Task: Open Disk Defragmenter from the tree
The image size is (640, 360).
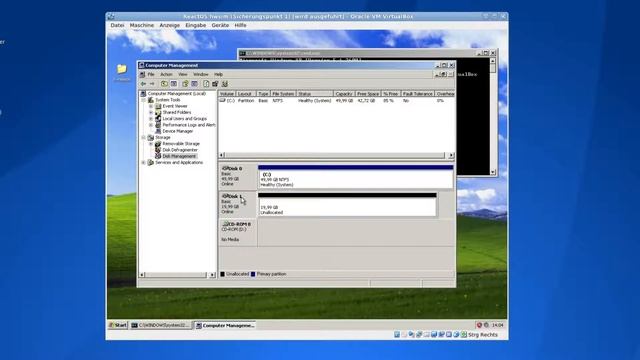Action: click(180, 150)
